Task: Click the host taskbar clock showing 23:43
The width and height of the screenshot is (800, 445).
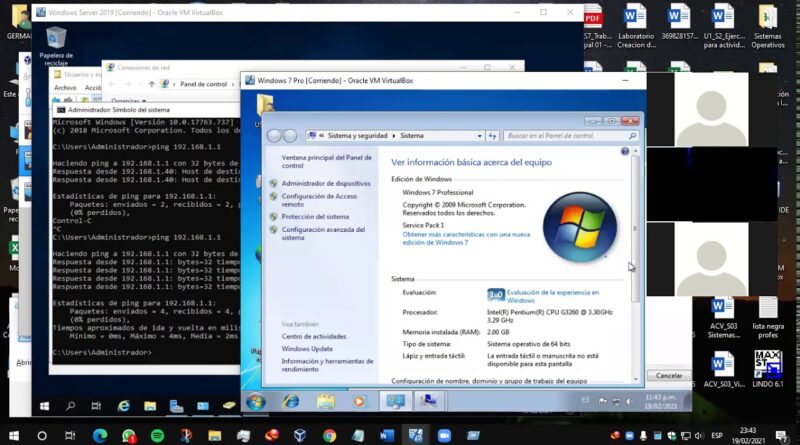Action: (747, 436)
